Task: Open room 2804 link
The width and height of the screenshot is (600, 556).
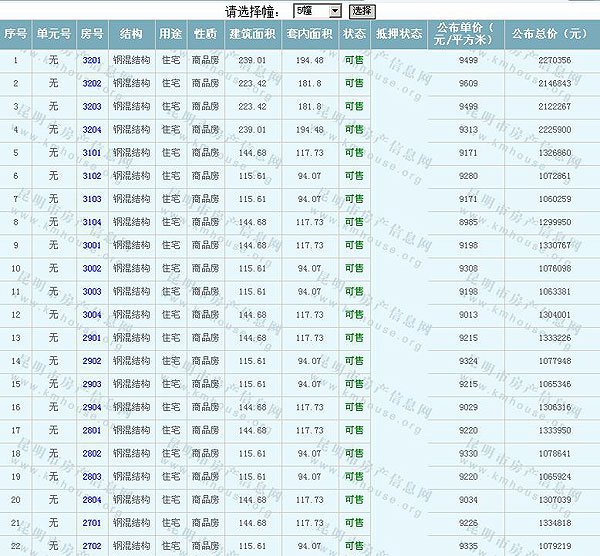Action: point(92,499)
